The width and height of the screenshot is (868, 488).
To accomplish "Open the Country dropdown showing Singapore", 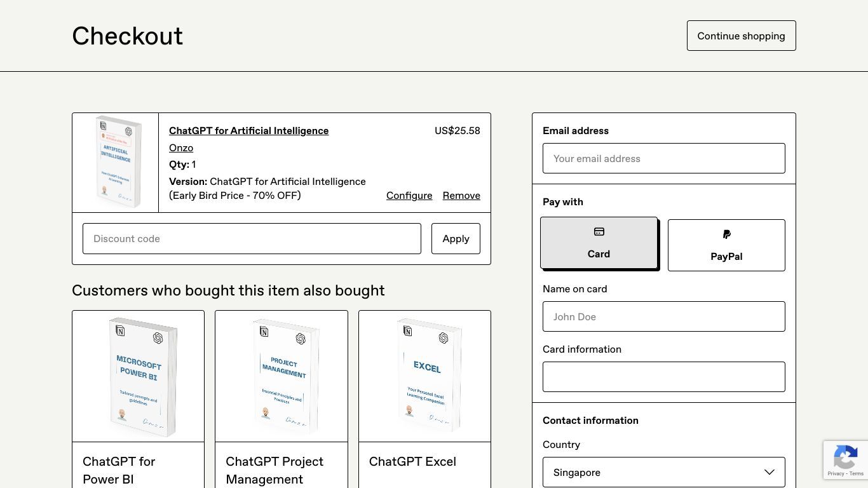I will click(x=664, y=472).
